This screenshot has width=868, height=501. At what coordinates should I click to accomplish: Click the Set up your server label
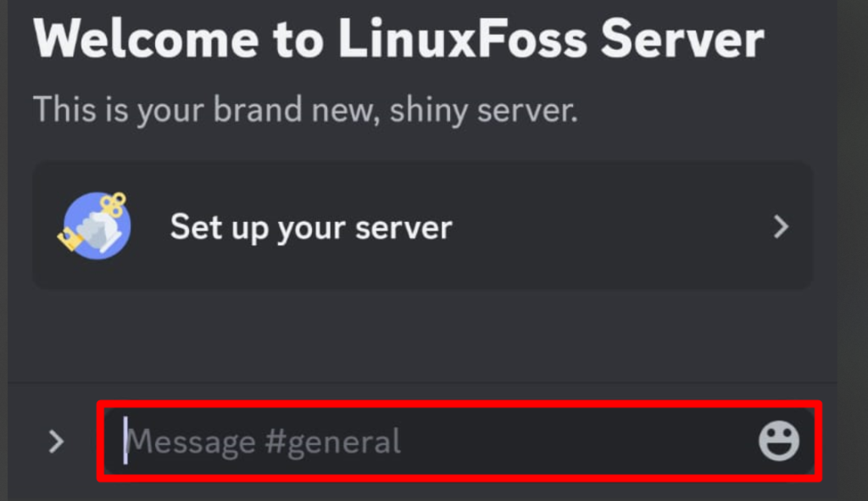pos(311,227)
